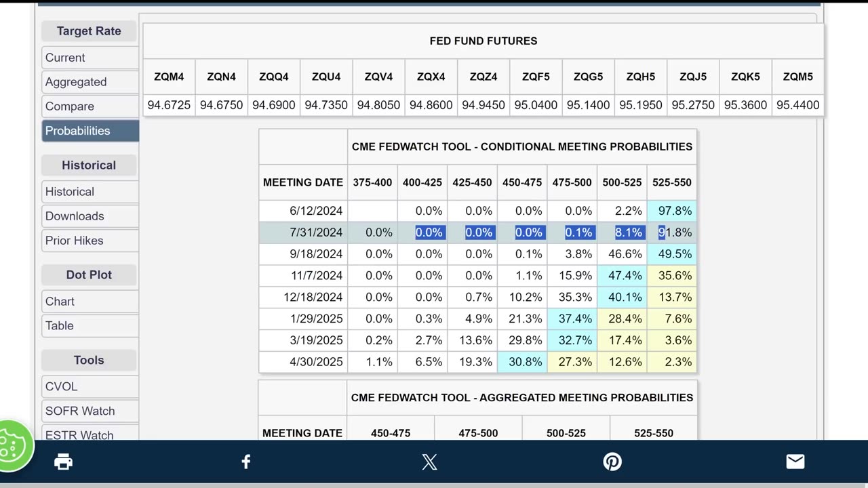The width and height of the screenshot is (868, 488).
Task: Click the 32.7% probability cell
Action: coord(572,340)
